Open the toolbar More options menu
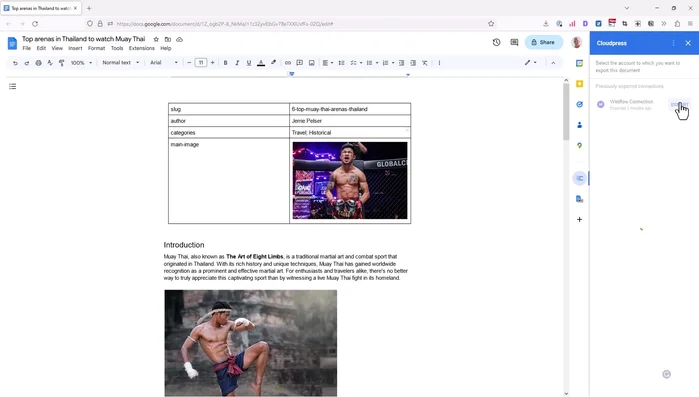The height and width of the screenshot is (397, 699). pyautogui.click(x=439, y=63)
